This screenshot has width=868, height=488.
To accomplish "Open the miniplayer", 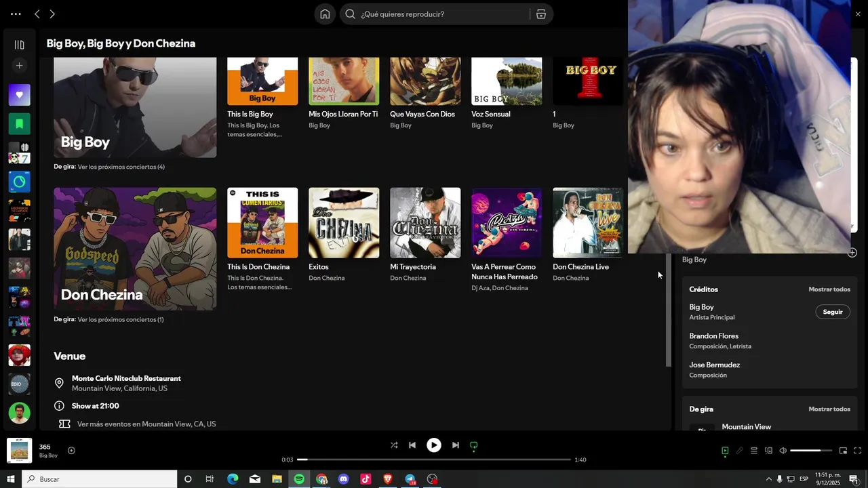I will point(843,451).
